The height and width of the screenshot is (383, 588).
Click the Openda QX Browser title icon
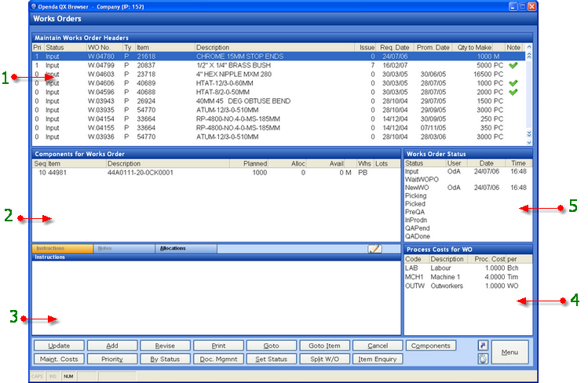click(34, 6)
